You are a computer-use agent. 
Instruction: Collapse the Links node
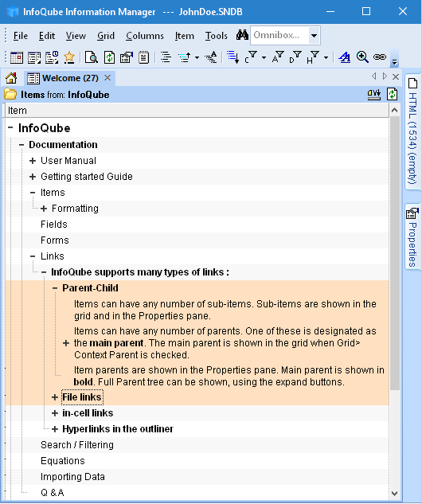[x=33, y=256]
